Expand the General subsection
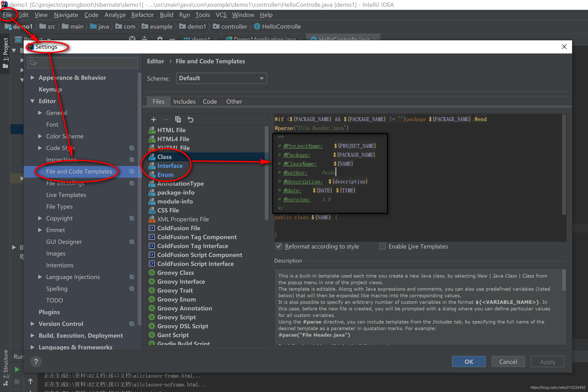This screenshot has width=588, height=392. pos(40,113)
